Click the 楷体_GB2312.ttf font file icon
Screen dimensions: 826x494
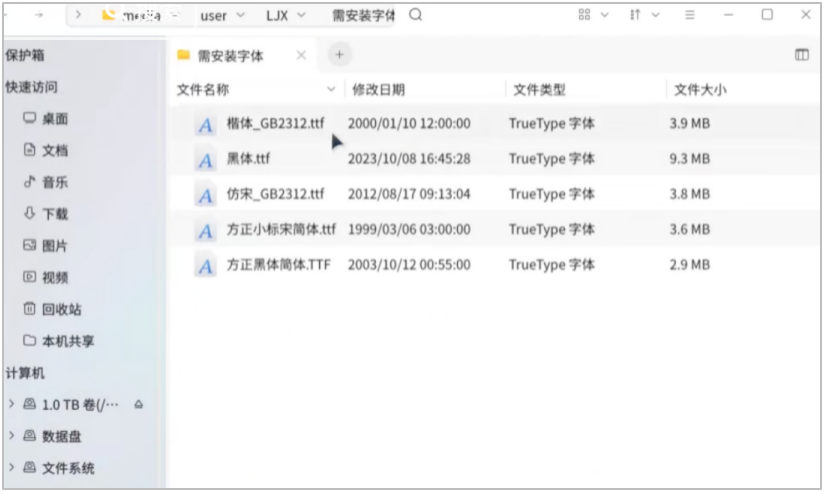(206, 125)
